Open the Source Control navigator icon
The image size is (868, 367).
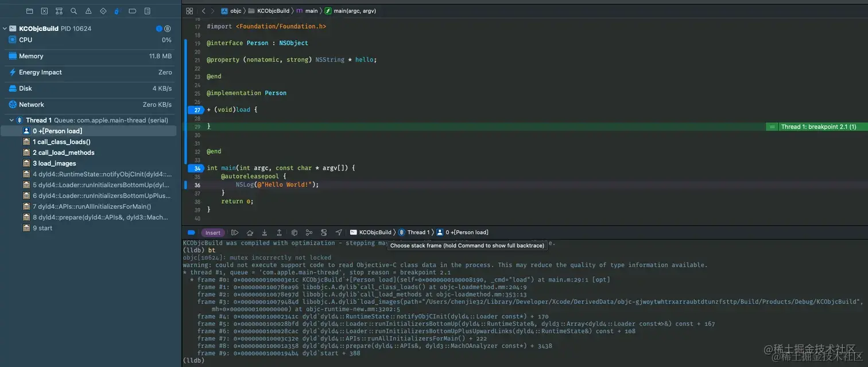(x=44, y=11)
